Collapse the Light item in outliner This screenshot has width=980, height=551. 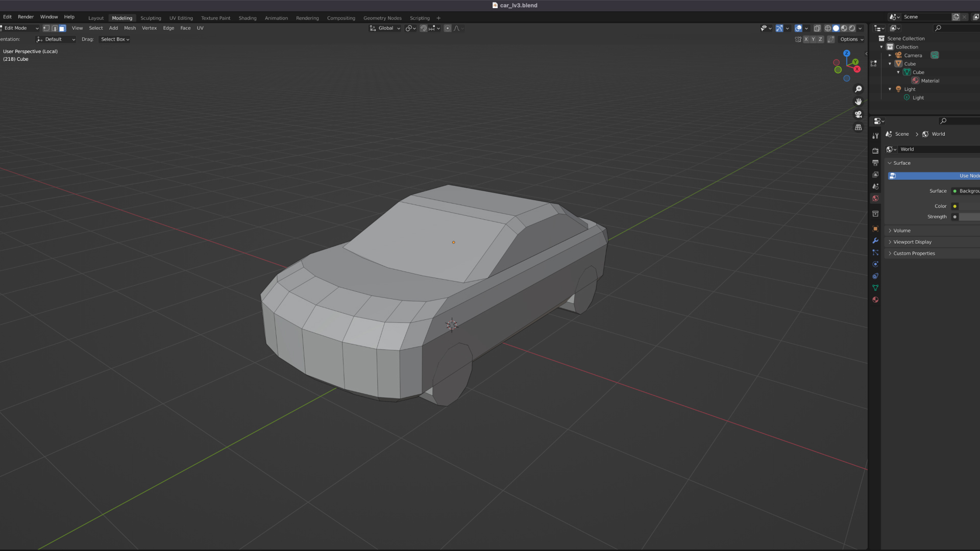[890, 89]
